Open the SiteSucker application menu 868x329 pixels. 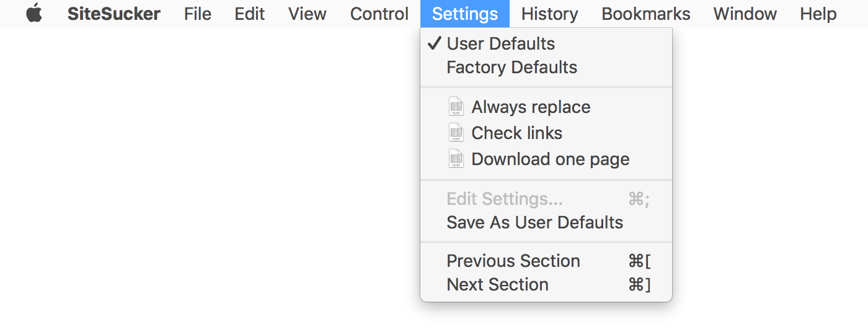point(114,14)
